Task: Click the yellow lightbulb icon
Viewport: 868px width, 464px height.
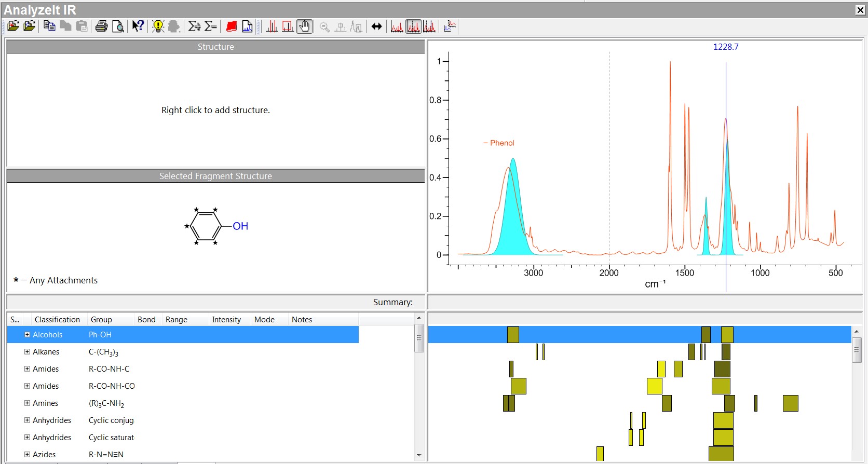Action: pos(158,26)
